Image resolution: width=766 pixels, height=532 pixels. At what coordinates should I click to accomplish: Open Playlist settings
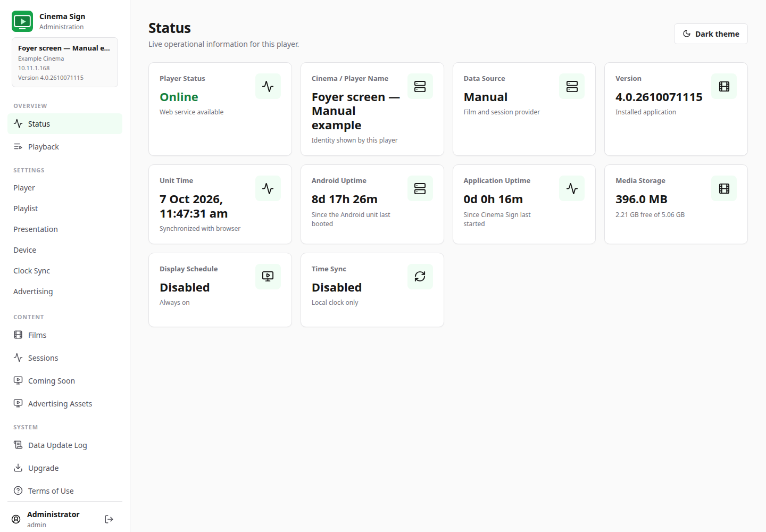65,209
